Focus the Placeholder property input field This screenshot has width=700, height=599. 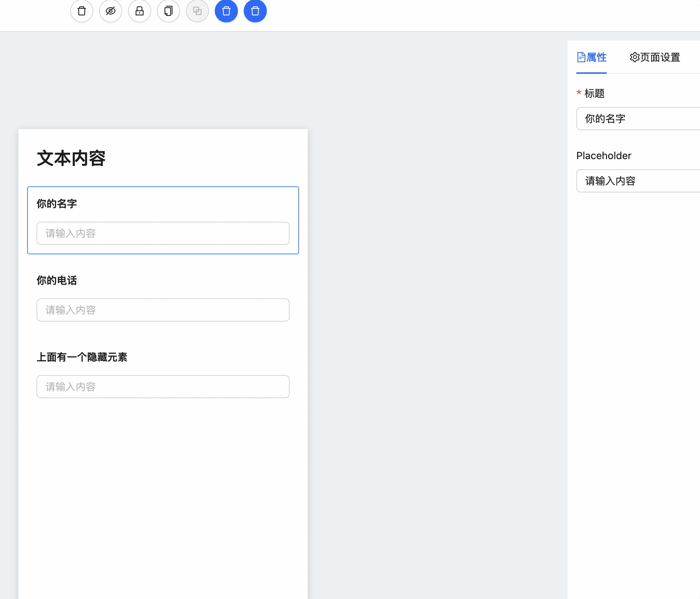click(638, 181)
